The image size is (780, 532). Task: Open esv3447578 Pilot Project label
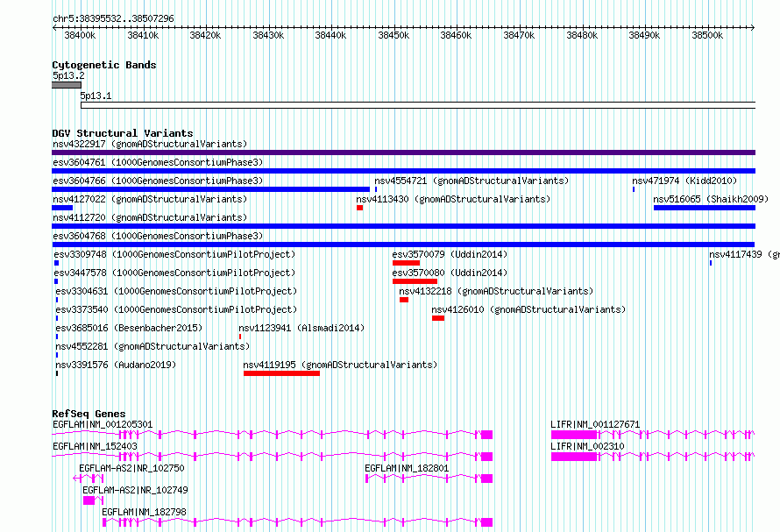[x=174, y=273]
